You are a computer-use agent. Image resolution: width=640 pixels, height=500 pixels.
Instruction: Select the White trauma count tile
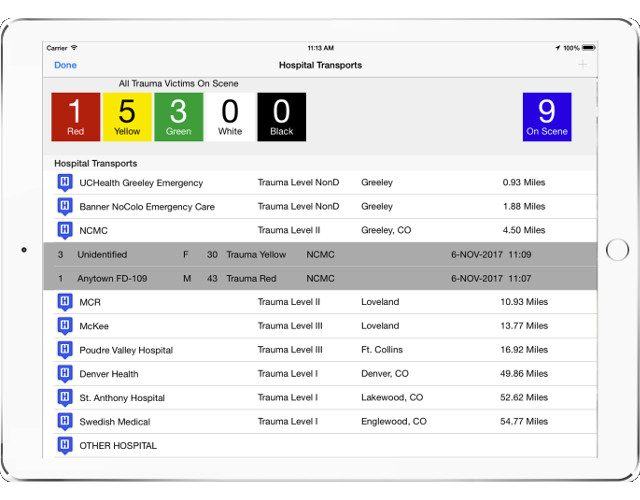pyautogui.click(x=230, y=117)
